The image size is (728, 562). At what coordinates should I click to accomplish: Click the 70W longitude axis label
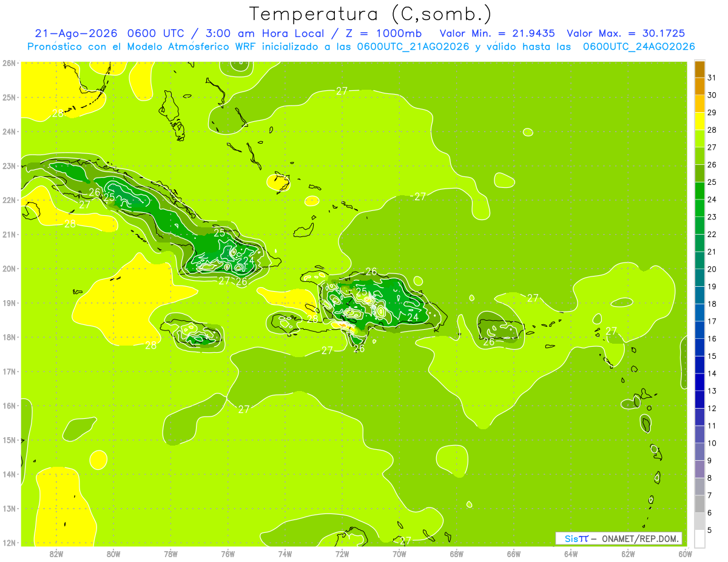click(399, 553)
